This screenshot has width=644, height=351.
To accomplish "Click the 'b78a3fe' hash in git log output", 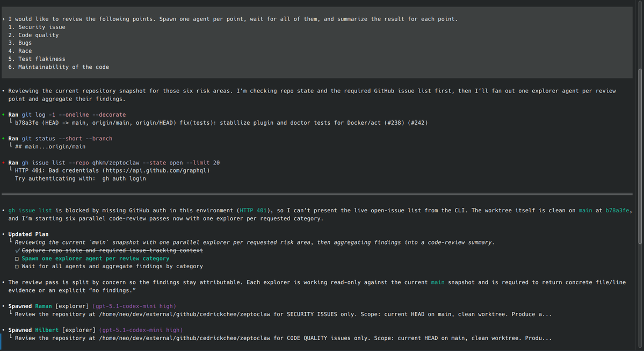I will (x=27, y=123).
